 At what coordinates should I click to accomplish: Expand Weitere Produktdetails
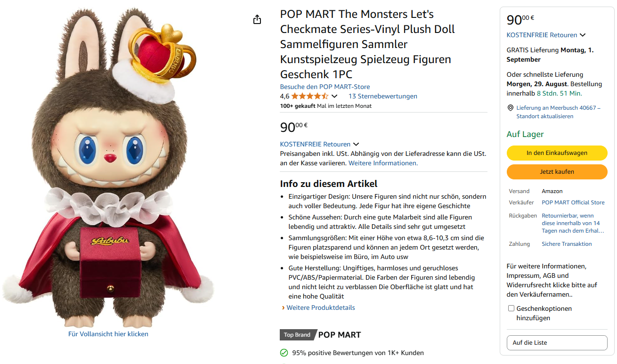[x=320, y=307]
